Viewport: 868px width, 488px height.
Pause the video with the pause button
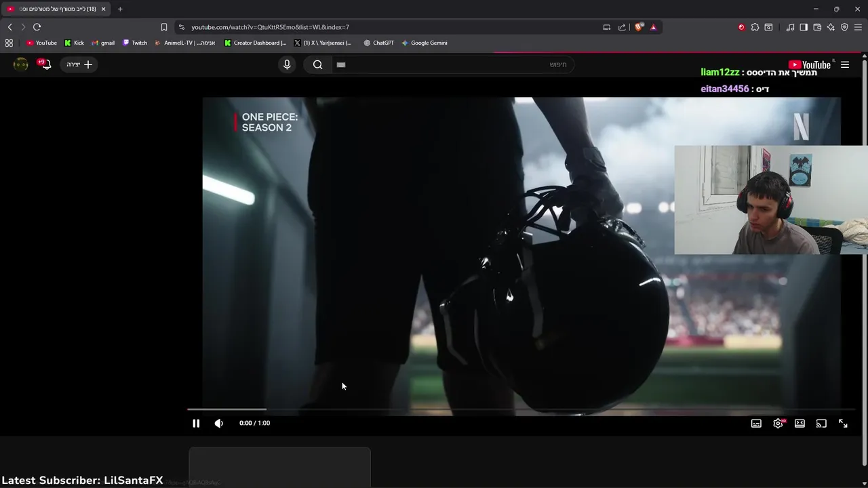point(196,423)
